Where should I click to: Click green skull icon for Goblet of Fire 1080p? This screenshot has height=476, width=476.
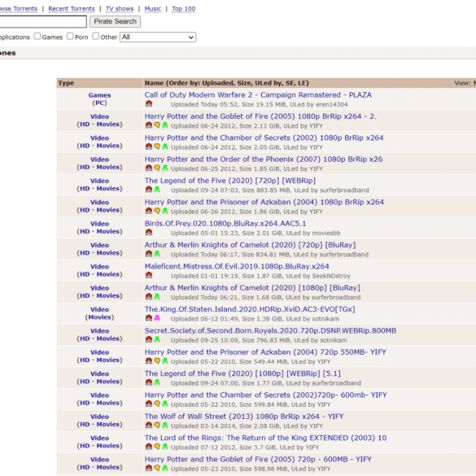point(165,125)
